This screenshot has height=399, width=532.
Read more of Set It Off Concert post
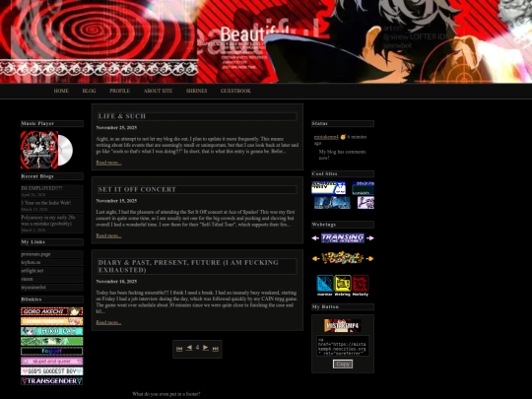tap(108, 235)
